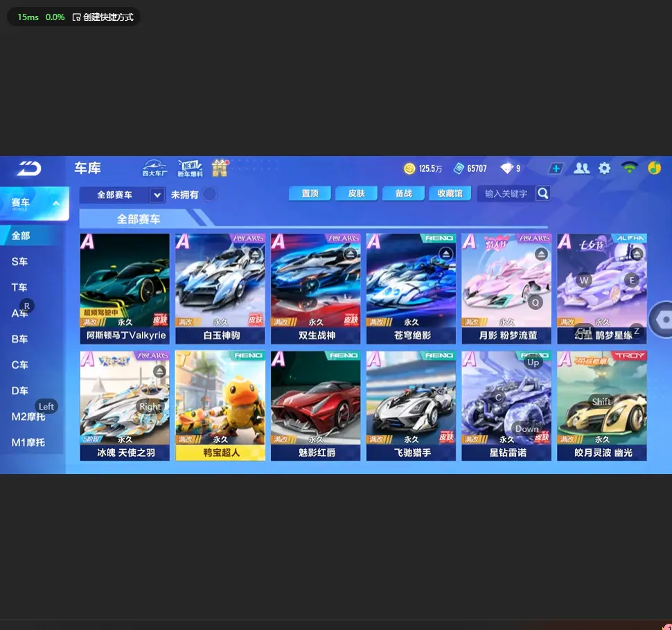Open the 四大车厂 car factory icon

coord(154,168)
